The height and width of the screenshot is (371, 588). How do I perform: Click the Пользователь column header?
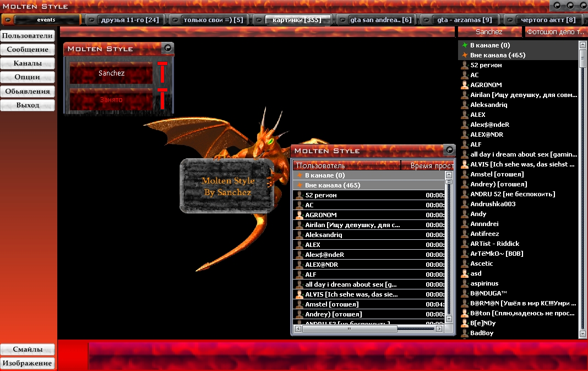(x=346, y=165)
